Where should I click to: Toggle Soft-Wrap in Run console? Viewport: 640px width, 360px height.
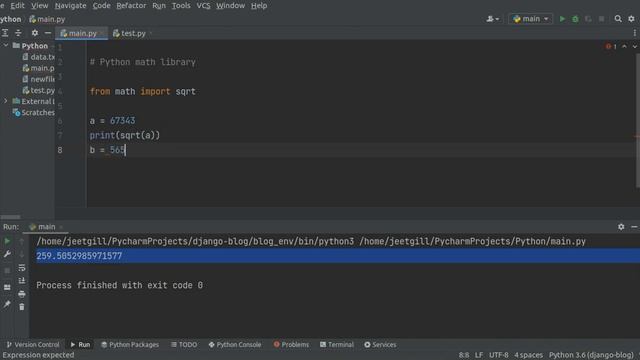tap(22, 268)
